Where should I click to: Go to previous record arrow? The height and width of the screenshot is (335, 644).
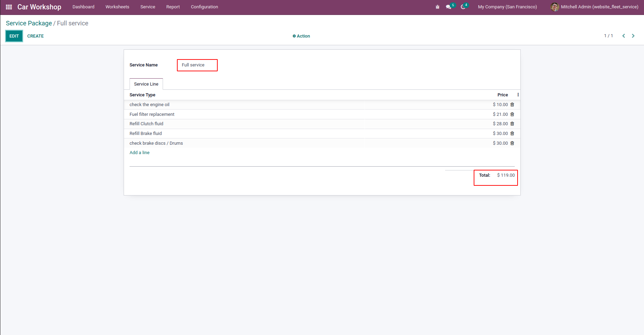coord(623,36)
